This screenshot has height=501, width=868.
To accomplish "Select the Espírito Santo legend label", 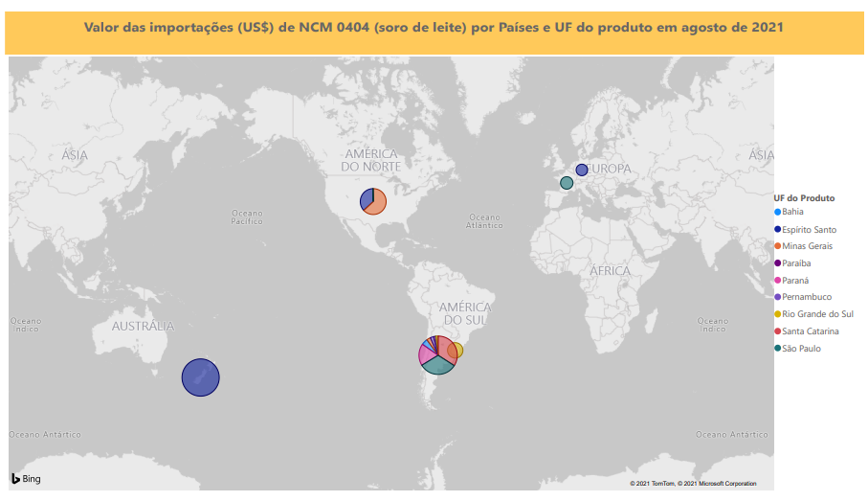I will [810, 230].
